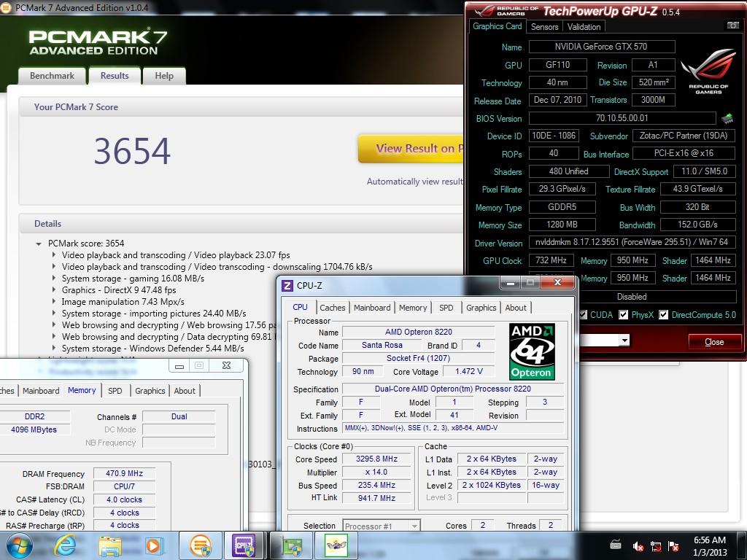747x560 pixels.
Task: Click the AMD Opteron logo in CPU-Z
Action: (x=532, y=351)
